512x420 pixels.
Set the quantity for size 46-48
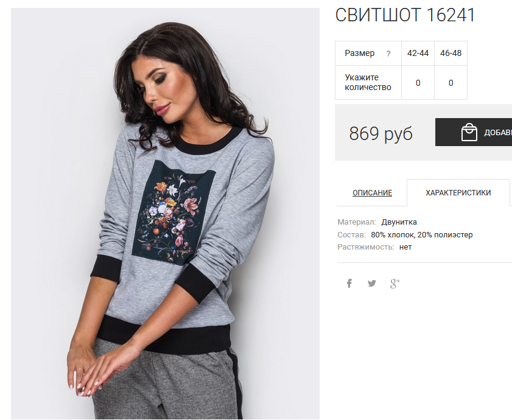[451, 83]
